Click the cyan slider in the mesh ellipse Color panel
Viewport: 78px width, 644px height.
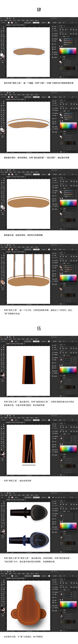click(68, 39)
